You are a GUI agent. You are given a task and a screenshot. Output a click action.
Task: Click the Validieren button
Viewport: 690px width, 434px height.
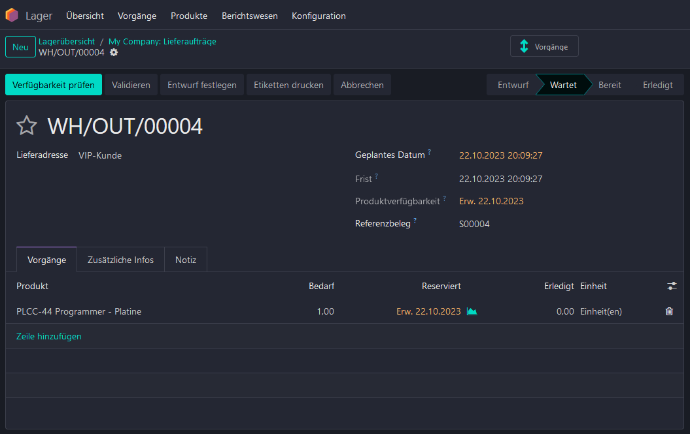click(x=131, y=85)
